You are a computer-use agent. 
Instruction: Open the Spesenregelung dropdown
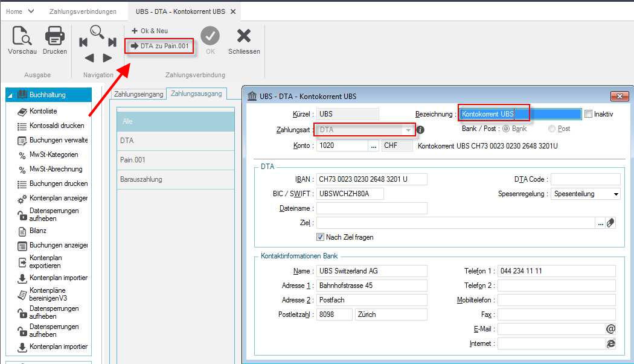(x=616, y=194)
